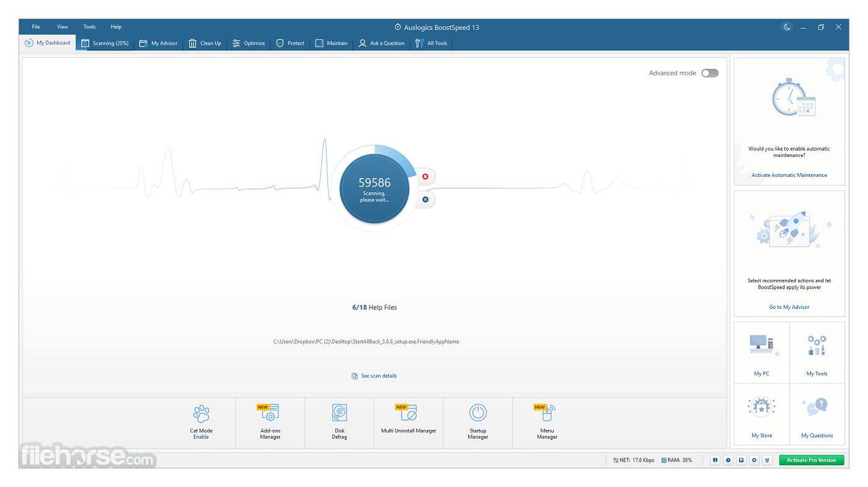Open the Startup Manager tool
Screen dimensions: 868x487
478,422
